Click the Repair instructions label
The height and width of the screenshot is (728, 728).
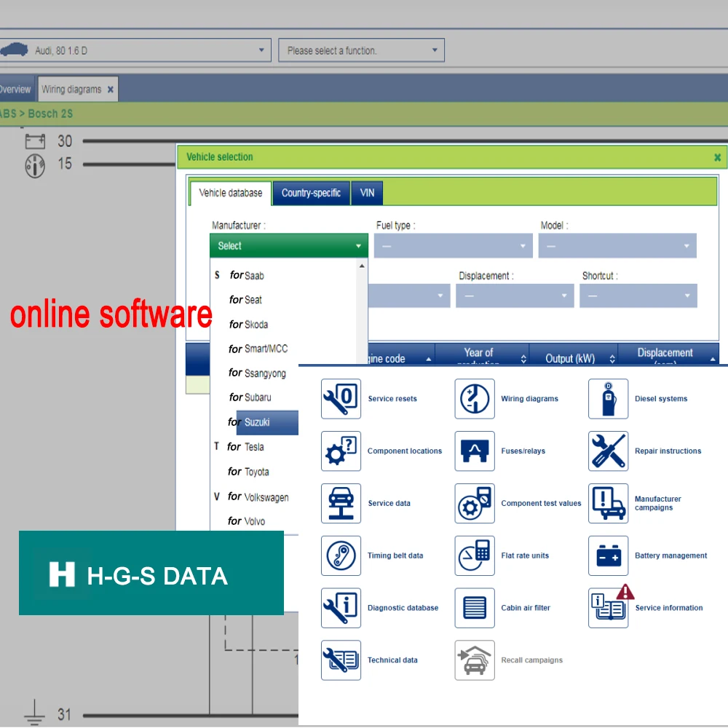668,451
